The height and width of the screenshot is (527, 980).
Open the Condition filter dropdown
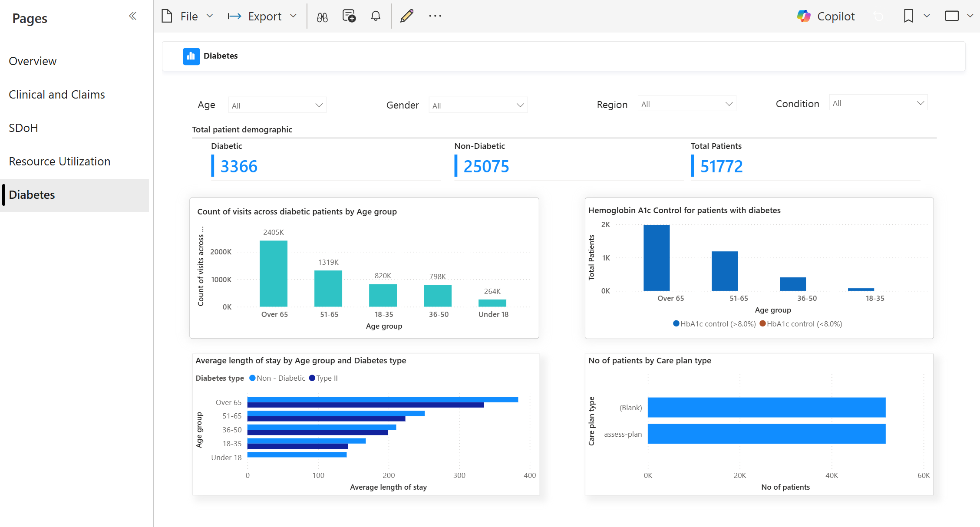878,103
